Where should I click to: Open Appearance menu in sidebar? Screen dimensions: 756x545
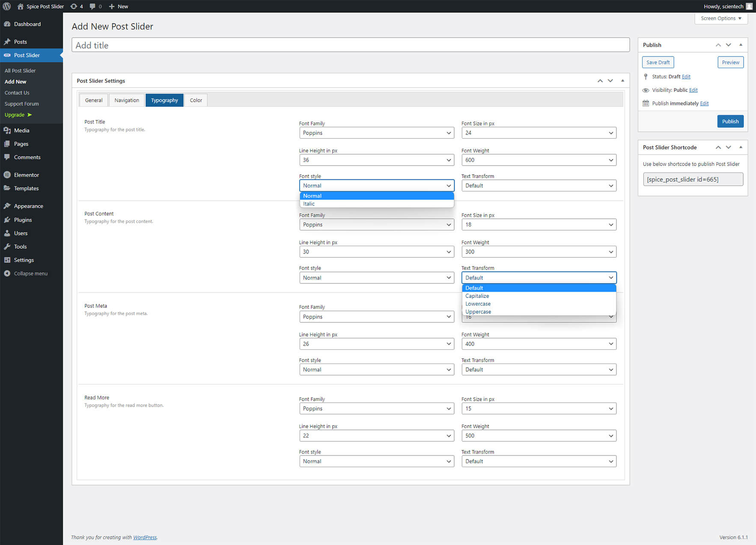click(x=28, y=206)
